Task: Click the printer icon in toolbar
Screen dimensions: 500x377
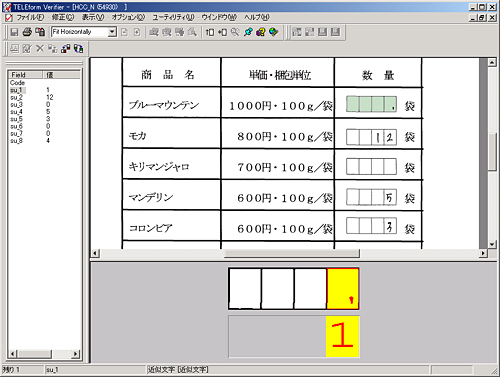Action: point(27,32)
